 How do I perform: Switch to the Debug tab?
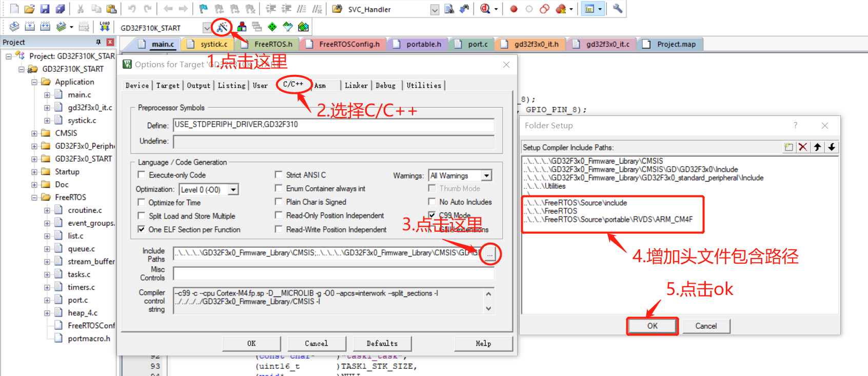(x=386, y=85)
